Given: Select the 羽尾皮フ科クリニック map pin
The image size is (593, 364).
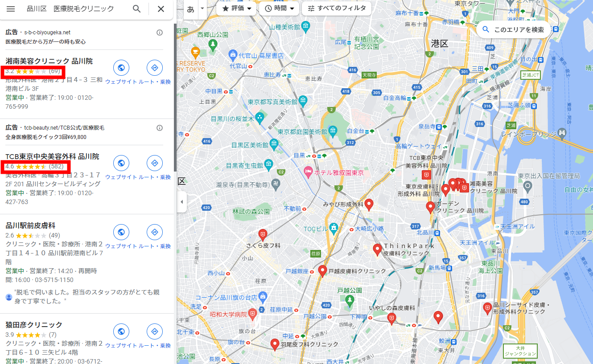Looking at the screenshot, I should (x=275, y=345).
